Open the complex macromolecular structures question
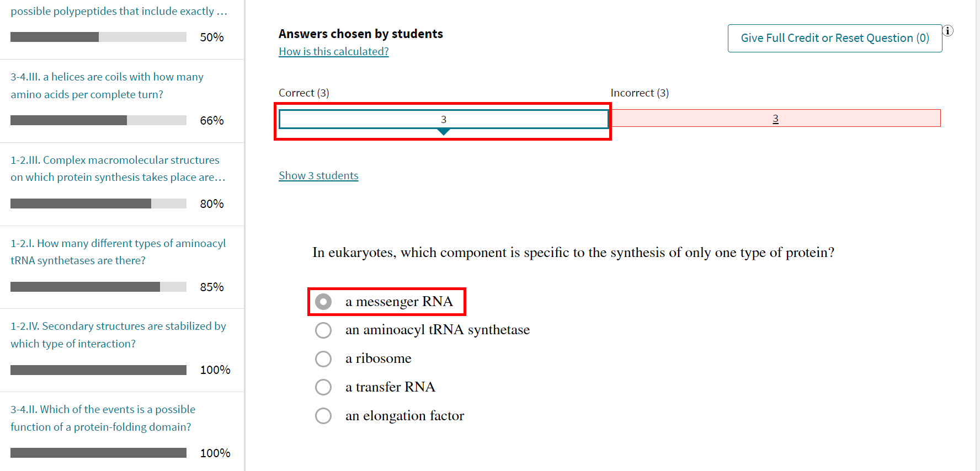 click(x=114, y=168)
